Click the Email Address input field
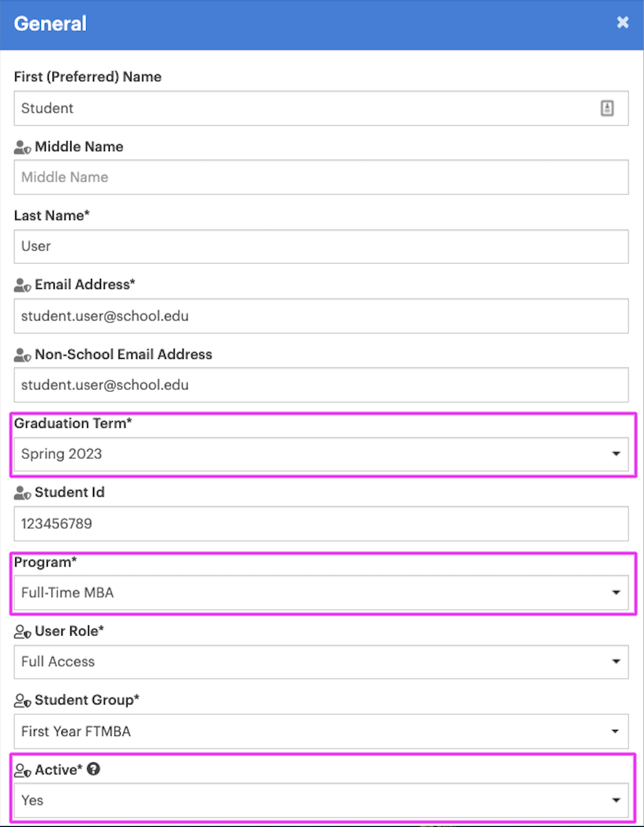The image size is (644, 827). click(x=321, y=316)
